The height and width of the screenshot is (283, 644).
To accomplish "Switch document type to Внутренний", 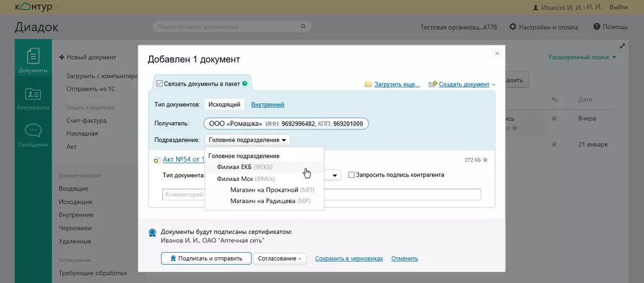I will [x=268, y=105].
